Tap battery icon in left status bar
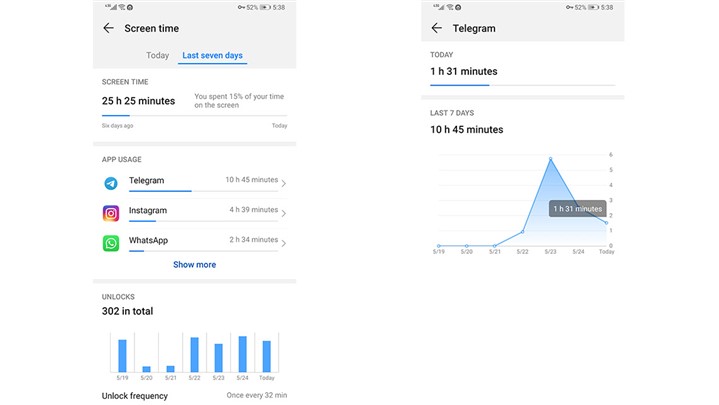 click(263, 7)
